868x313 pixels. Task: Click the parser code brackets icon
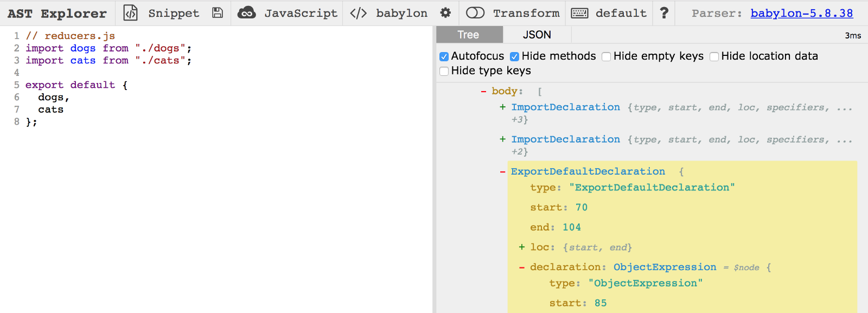pos(359,13)
